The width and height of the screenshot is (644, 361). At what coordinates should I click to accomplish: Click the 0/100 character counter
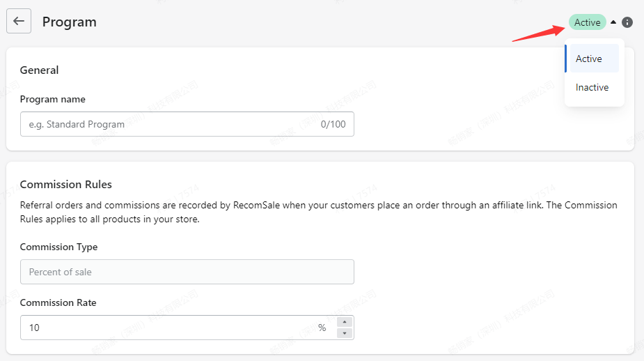[x=333, y=124]
